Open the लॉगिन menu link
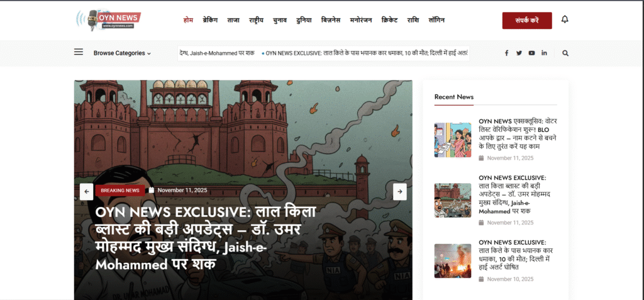The image size is (644, 300). [436, 19]
